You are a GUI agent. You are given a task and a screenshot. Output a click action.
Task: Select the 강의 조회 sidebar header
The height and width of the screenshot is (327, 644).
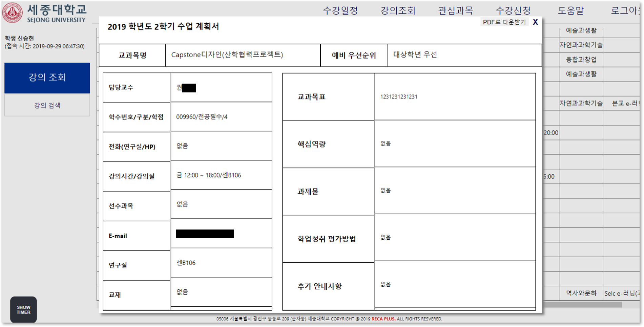pos(47,78)
